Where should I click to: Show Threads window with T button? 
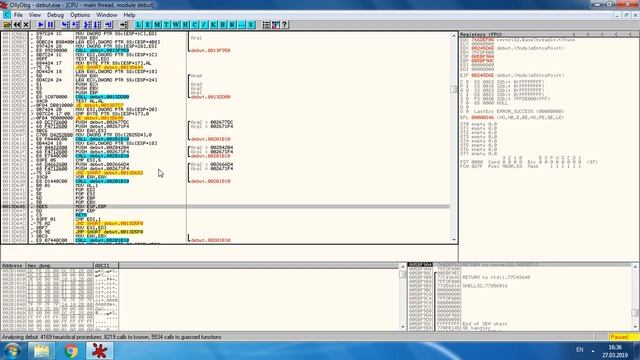pyautogui.click(x=167, y=25)
